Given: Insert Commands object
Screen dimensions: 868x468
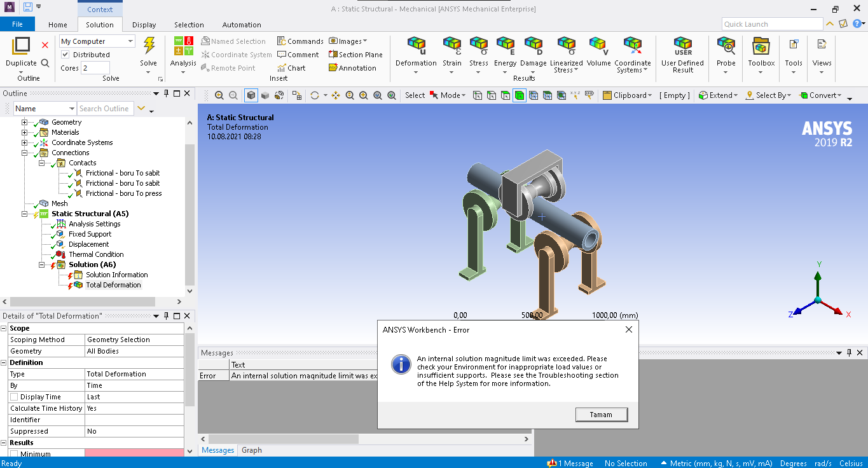Looking at the screenshot, I should (x=301, y=41).
